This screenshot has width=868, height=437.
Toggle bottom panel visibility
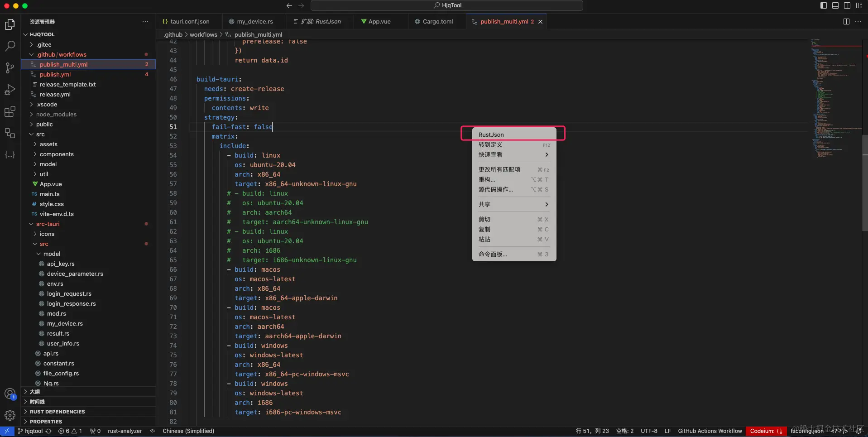coord(835,5)
